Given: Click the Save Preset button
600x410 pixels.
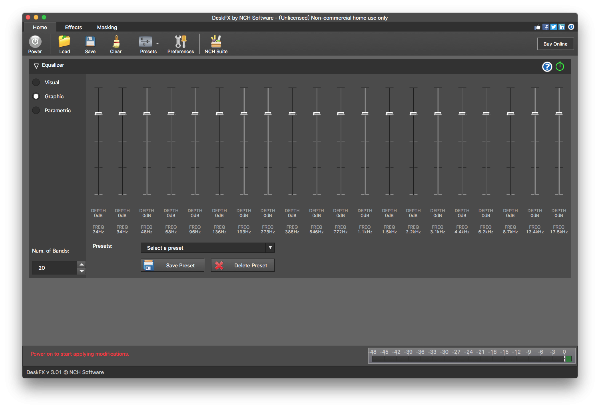Looking at the screenshot, I should [173, 265].
